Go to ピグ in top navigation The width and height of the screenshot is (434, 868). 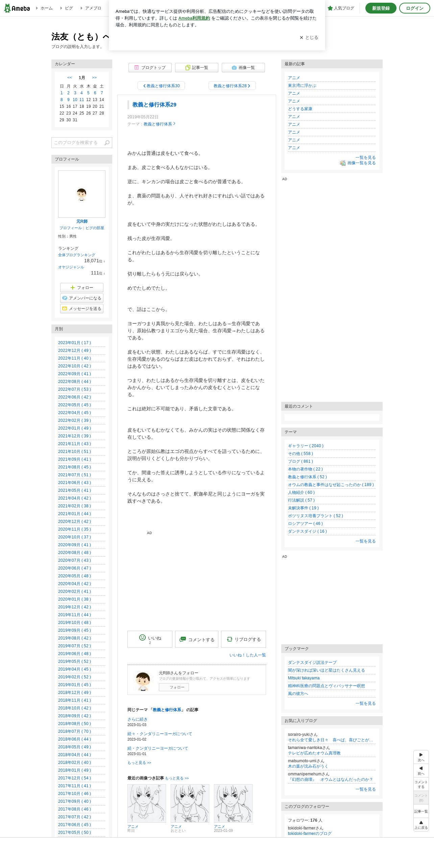69,8
